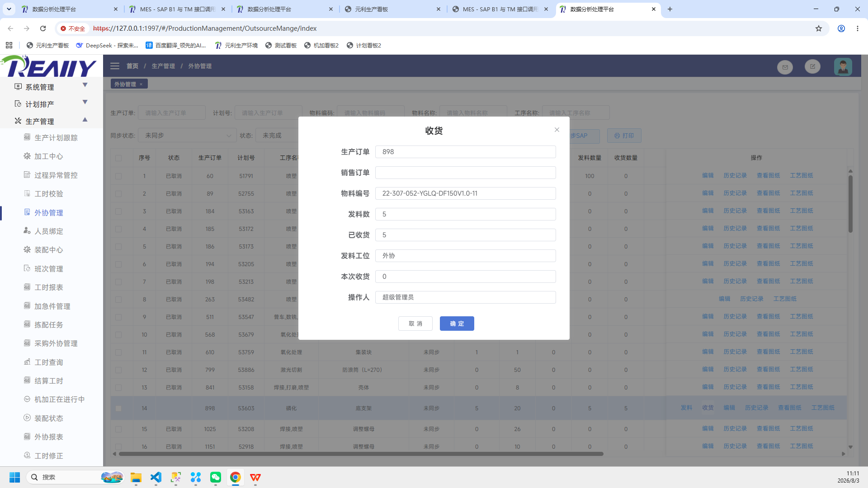
Task: Open VS Code from the taskbar
Action: 156,477
